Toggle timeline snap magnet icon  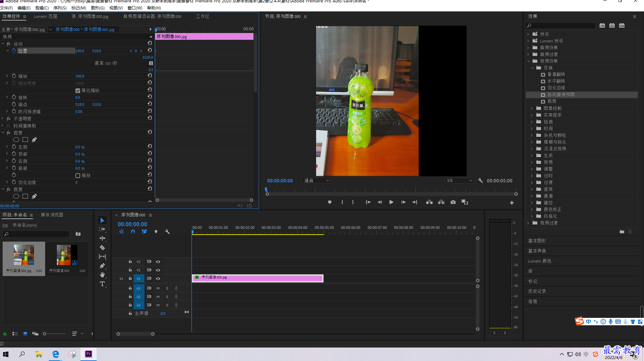pyautogui.click(x=133, y=232)
